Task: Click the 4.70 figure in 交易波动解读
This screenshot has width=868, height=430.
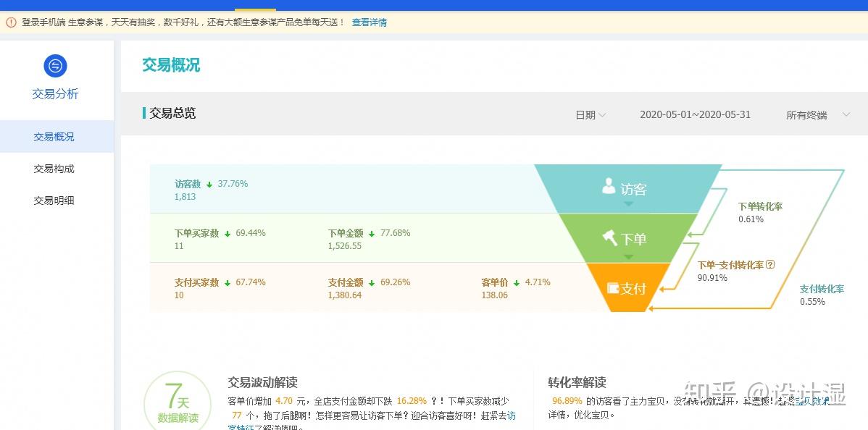Action: pyautogui.click(x=284, y=401)
